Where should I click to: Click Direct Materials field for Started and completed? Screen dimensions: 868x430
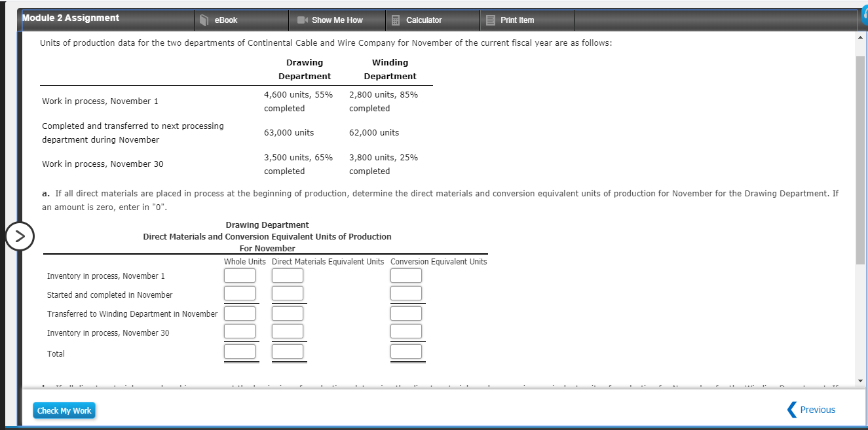click(287, 293)
